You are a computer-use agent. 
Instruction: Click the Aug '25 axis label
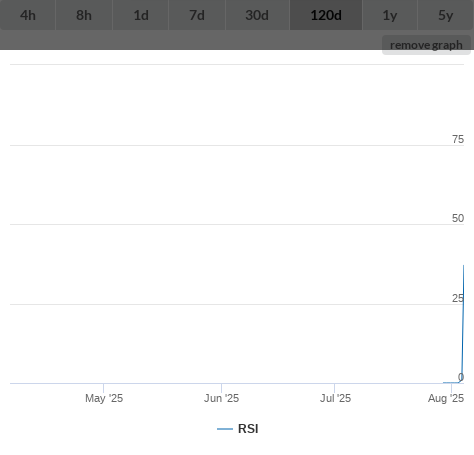coord(446,398)
